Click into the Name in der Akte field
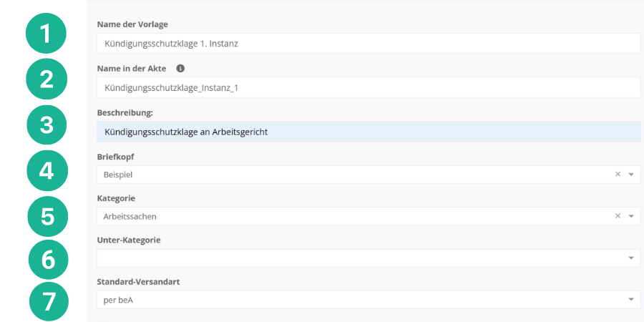 (368, 87)
